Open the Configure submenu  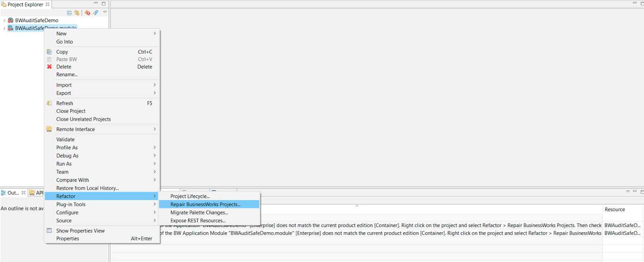click(102, 212)
